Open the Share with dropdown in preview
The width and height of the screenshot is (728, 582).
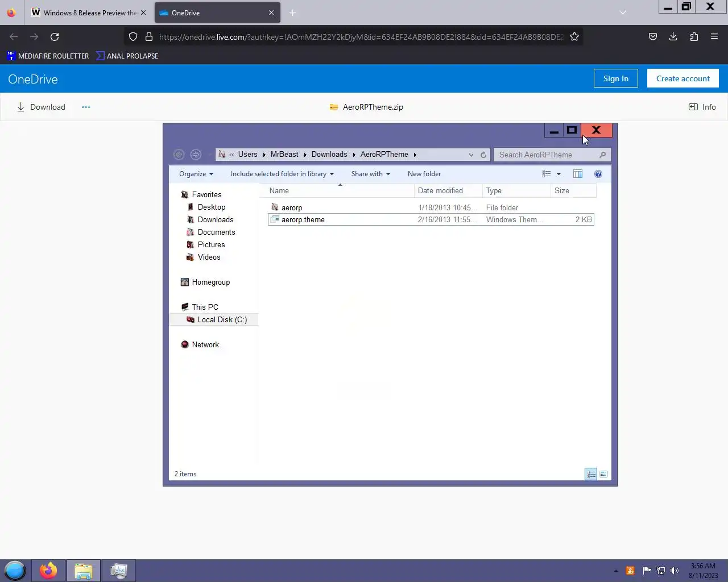click(x=371, y=174)
